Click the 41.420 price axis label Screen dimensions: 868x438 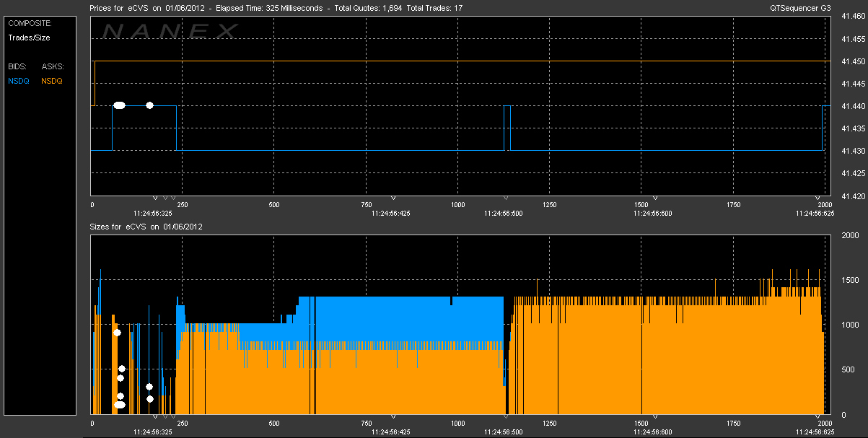pos(854,196)
